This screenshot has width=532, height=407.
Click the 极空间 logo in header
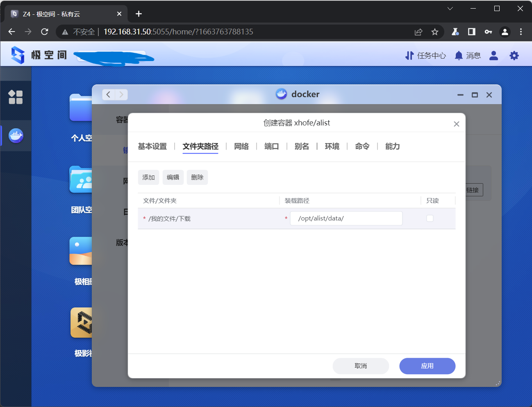click(39, 55)
